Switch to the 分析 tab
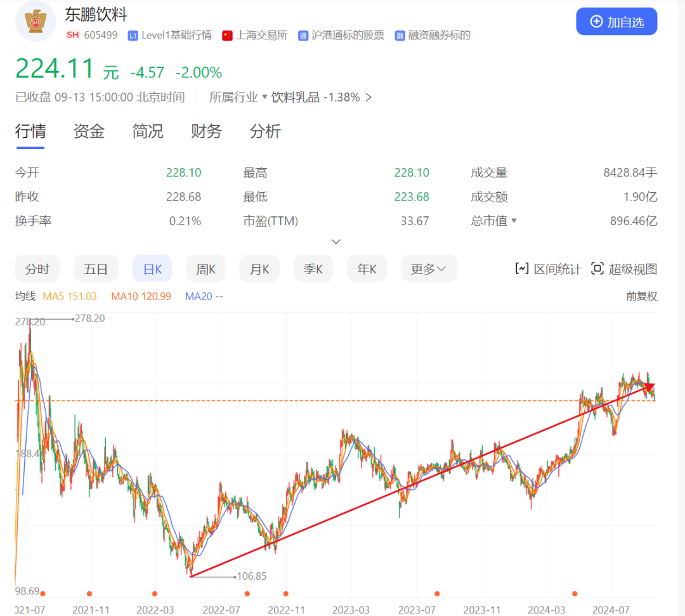 point(265,131)
